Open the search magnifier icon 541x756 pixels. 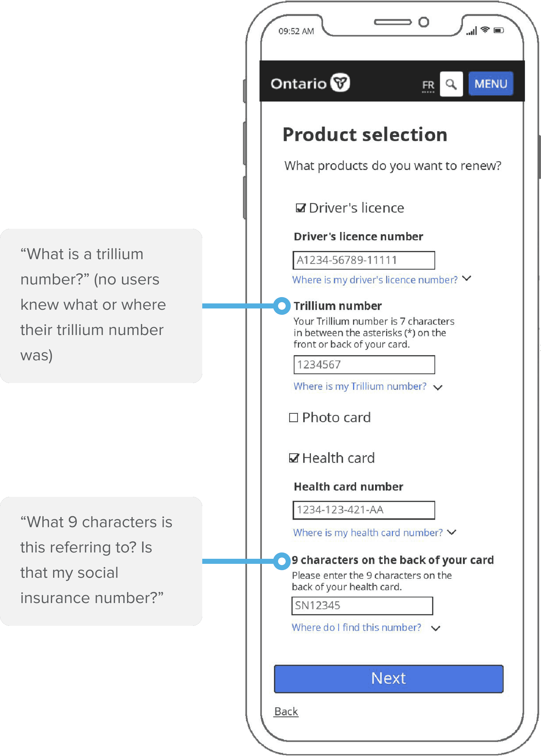tap(451, 84)
